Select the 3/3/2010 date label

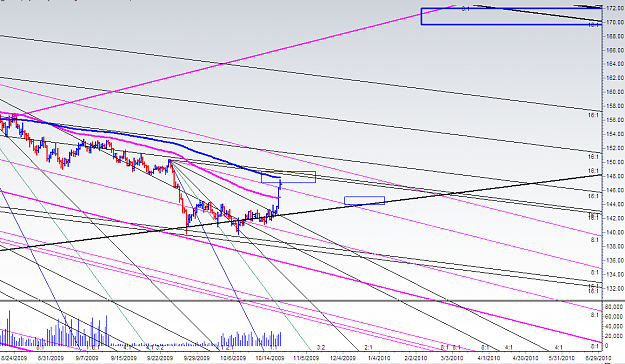(x=452, y=358)
